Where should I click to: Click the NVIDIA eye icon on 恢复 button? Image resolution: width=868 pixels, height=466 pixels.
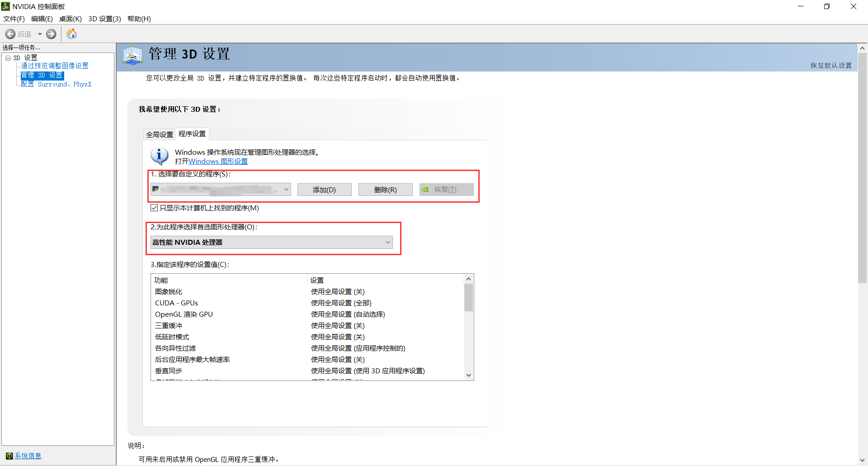point(425,189)
